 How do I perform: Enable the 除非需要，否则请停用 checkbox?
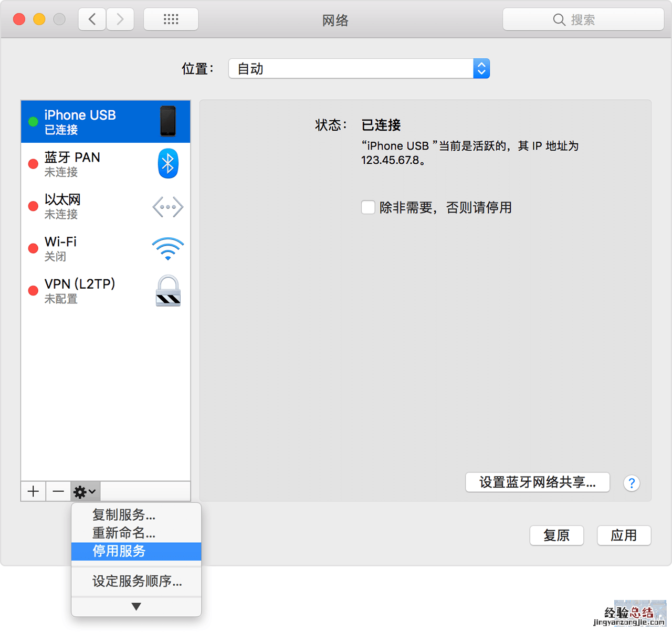pyautogui.click(x=368, y=207)
